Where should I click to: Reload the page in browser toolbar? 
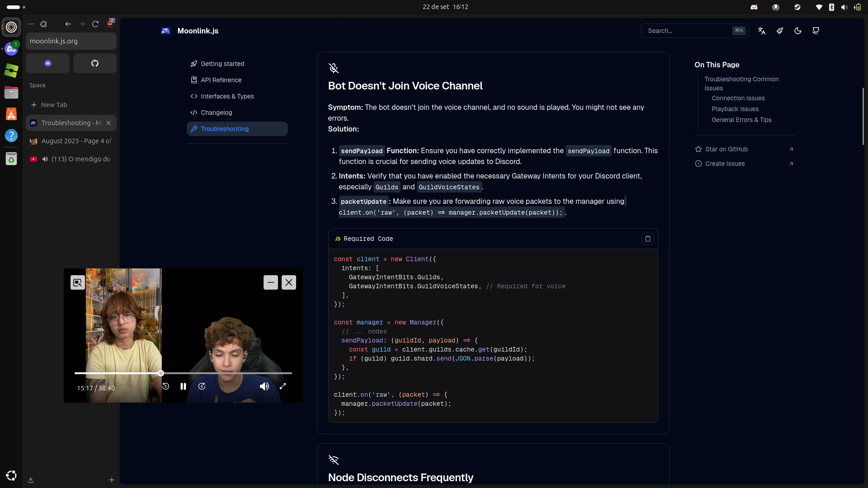pyautogui.click(x=95, y=24)
